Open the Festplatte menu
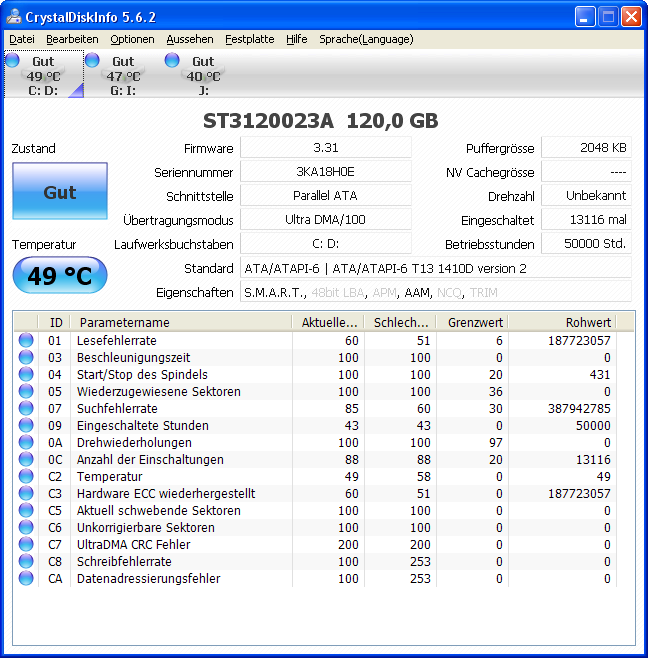The image size is (648, 658). pos(250,39)
